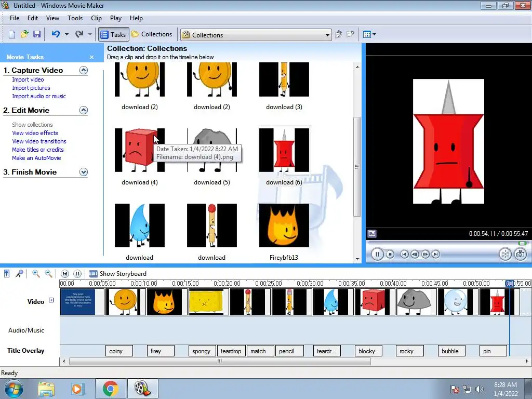Select the coiny clip on video track
532x399 pixels.
126,302
